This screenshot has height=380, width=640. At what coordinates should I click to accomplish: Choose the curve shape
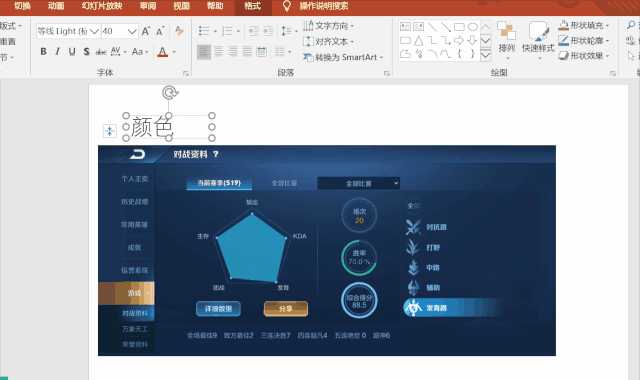pos(446,54)
